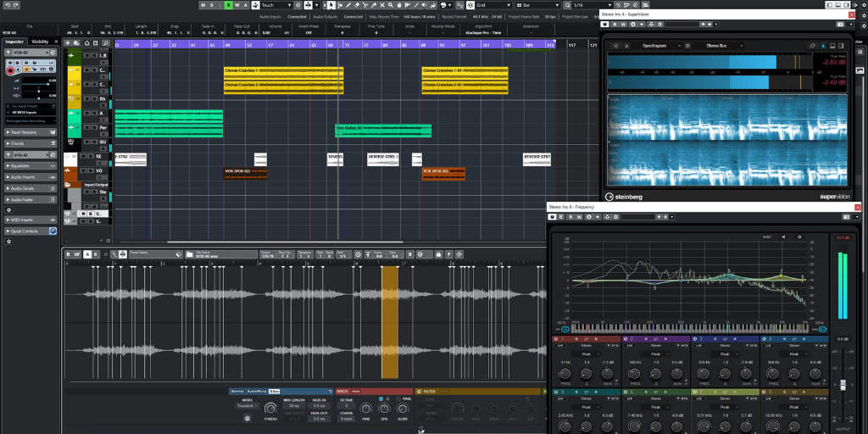Click the LFO knob in Pitch section

tap(384, 409)
